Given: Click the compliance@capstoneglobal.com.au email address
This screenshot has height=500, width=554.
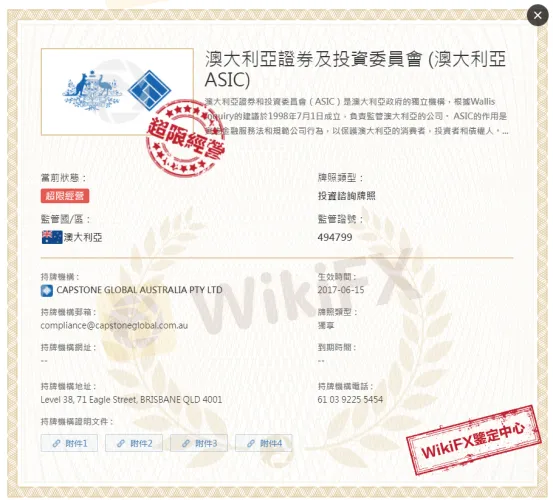Looking at the screenshot, I should 114,325.
